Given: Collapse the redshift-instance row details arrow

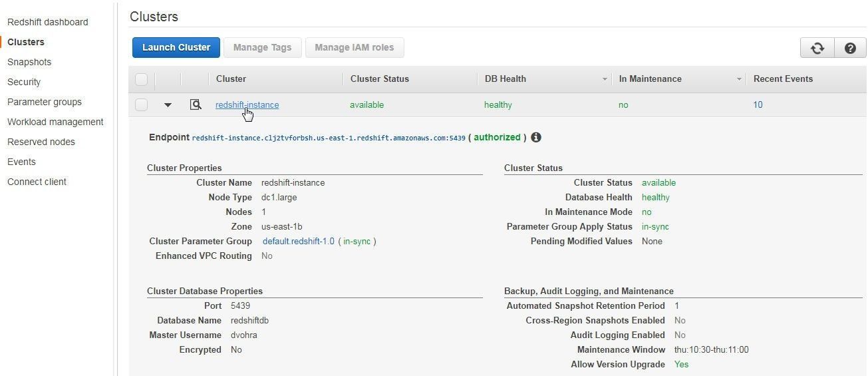Looking at the screenshot, I should (x=168, y=105).
